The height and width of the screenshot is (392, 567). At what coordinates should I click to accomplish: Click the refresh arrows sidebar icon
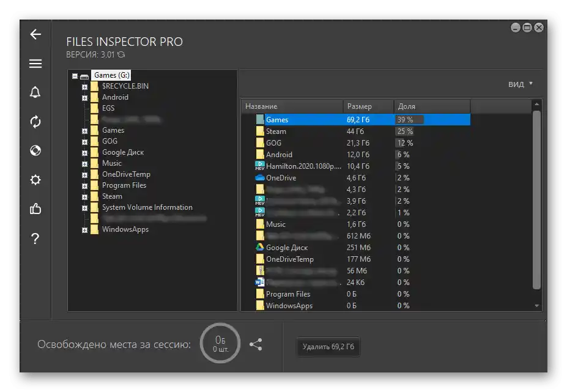point(35,122)
